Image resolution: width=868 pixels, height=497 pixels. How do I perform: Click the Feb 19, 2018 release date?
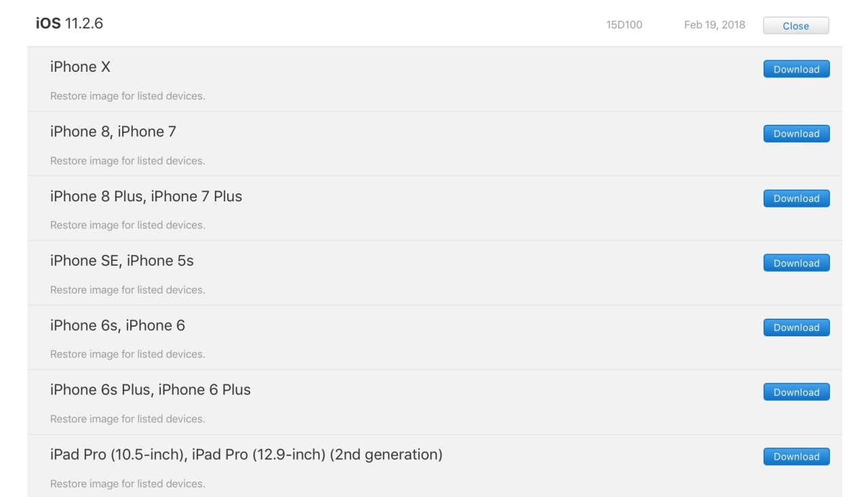[714, 25]
